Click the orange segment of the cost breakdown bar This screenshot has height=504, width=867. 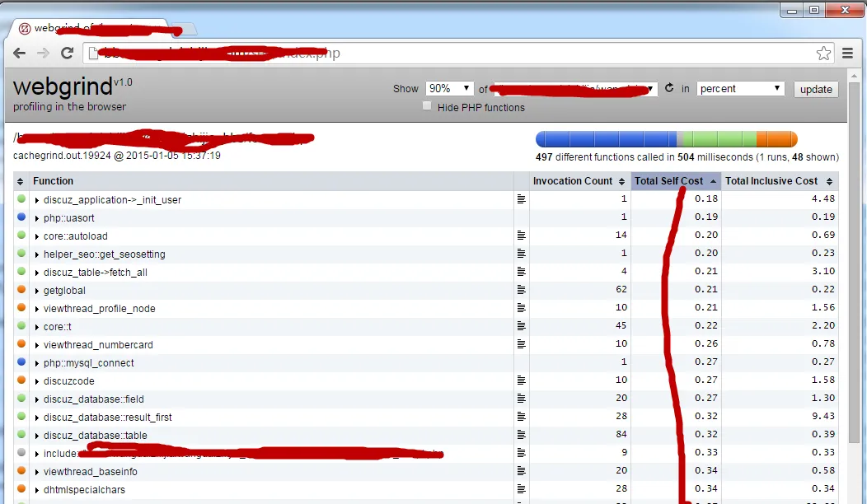[x=777, y=138]
